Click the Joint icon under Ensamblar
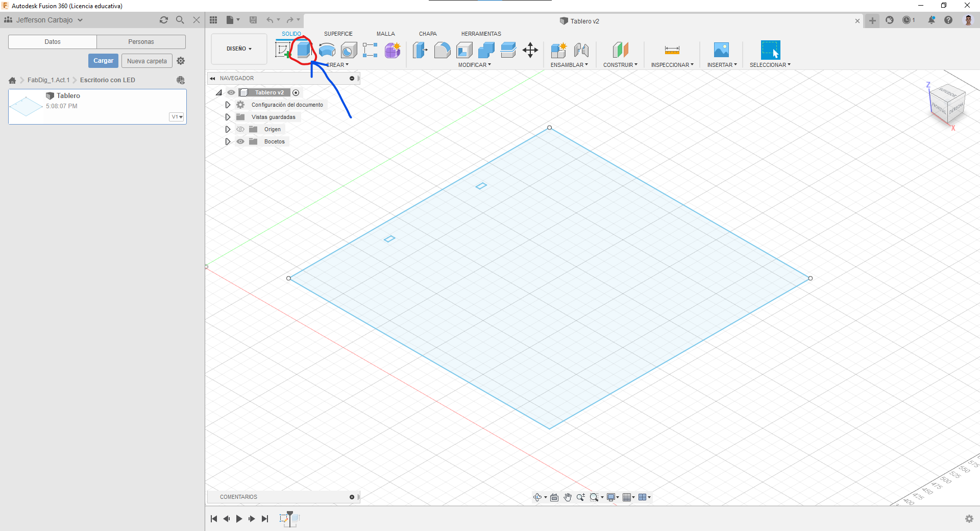980x531 pixels. click(581, 50)
